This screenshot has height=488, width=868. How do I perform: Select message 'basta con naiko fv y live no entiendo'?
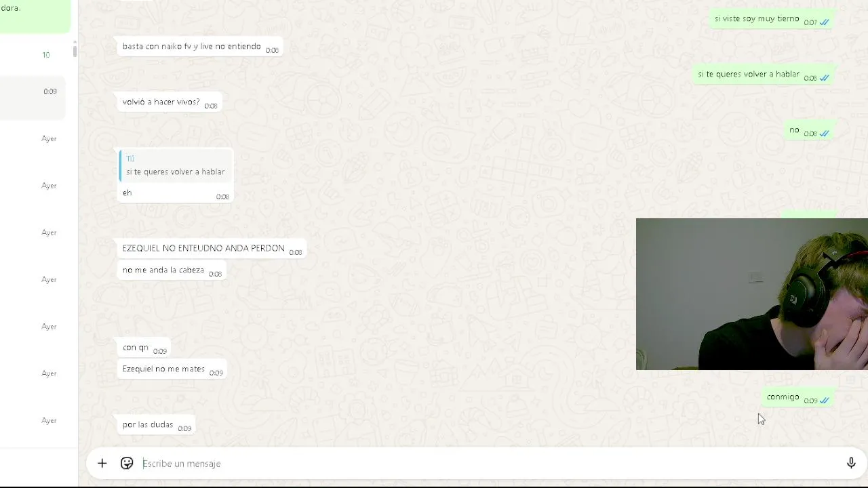200,47
